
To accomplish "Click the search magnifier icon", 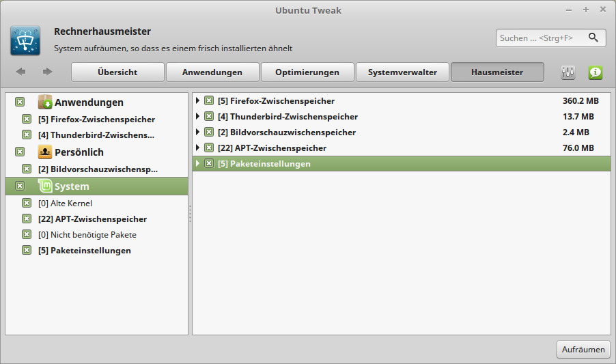I will [593, 38].
